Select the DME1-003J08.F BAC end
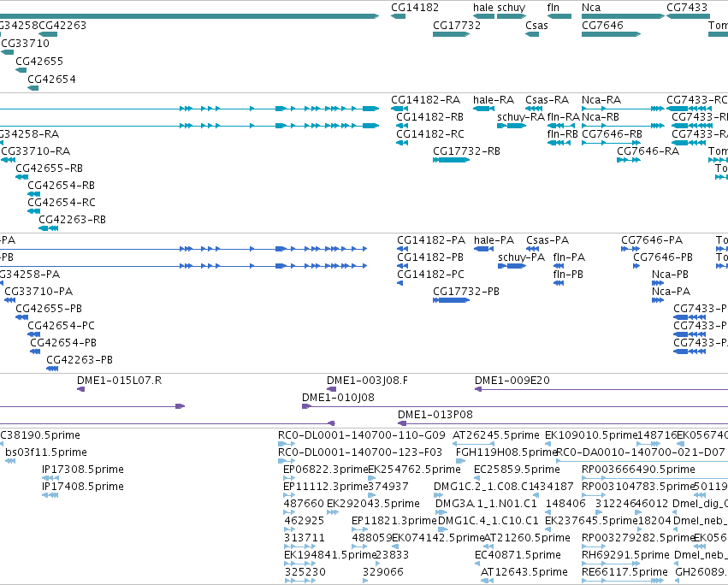This screenshot has height=585, width=728. coord(367,381)
